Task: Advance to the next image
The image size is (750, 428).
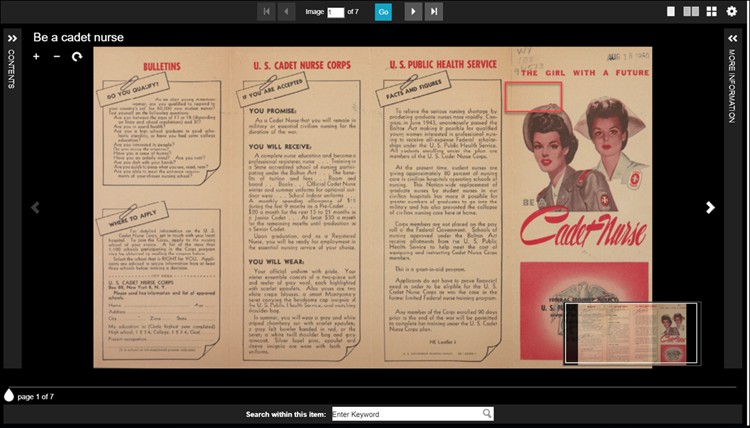Action: 412,11
